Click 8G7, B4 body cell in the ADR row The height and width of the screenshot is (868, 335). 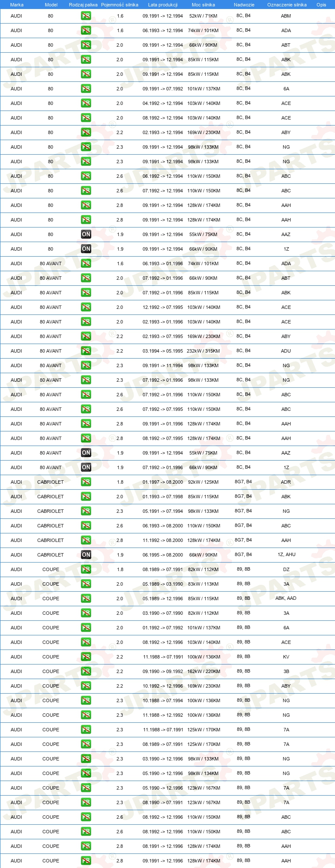[x=243, y=482]
